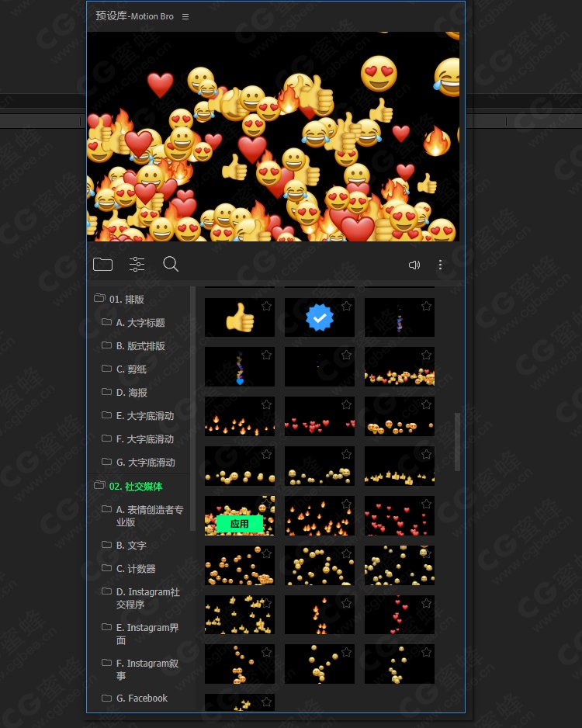Click the green 应用 apply button
Screen dimensions: 582x728
click(240, 524)
